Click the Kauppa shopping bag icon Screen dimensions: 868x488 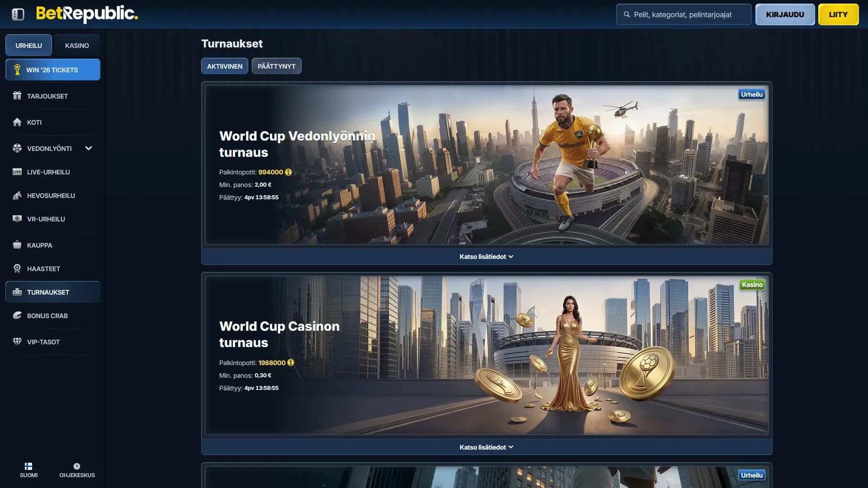tap(17, 245)
